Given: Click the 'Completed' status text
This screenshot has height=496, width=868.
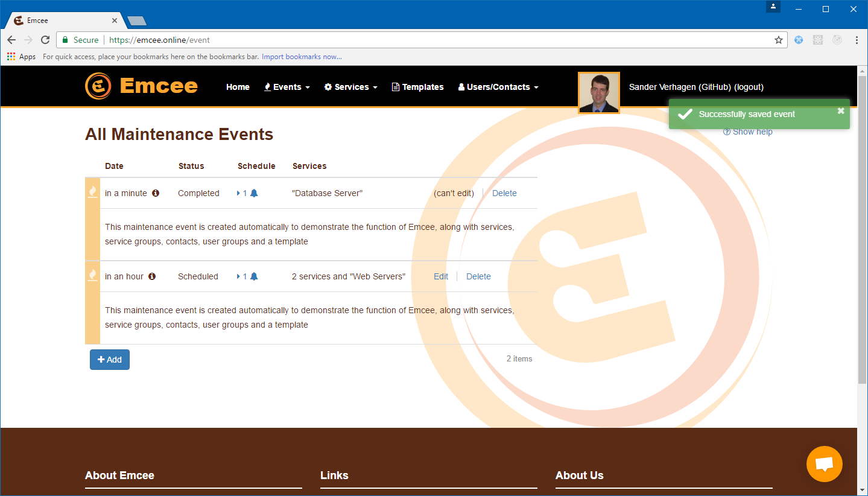Looking at the screenshot, I should point(198,193).
